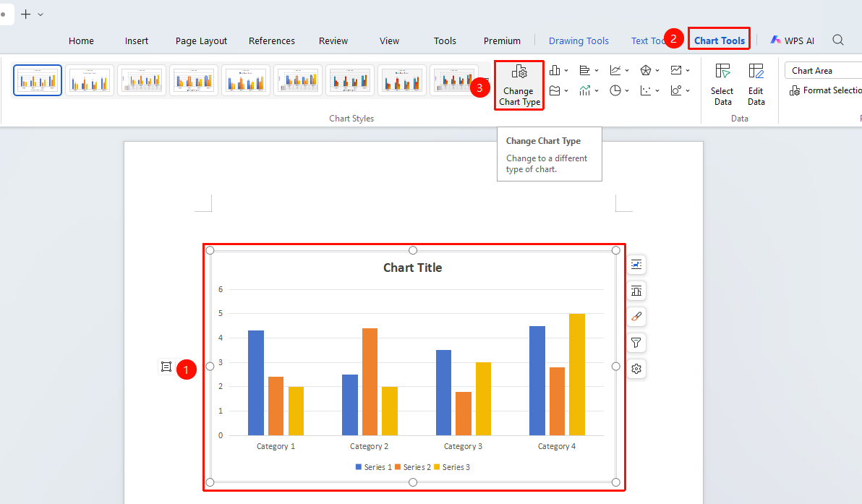Open the chart elements icon beside the chart

636,291
